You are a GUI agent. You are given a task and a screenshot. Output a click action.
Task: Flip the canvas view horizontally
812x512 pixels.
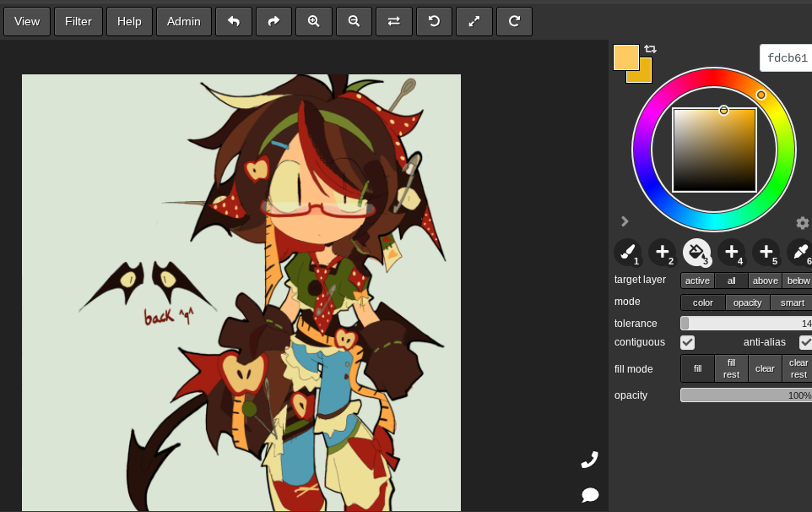[x=394, y=21]
